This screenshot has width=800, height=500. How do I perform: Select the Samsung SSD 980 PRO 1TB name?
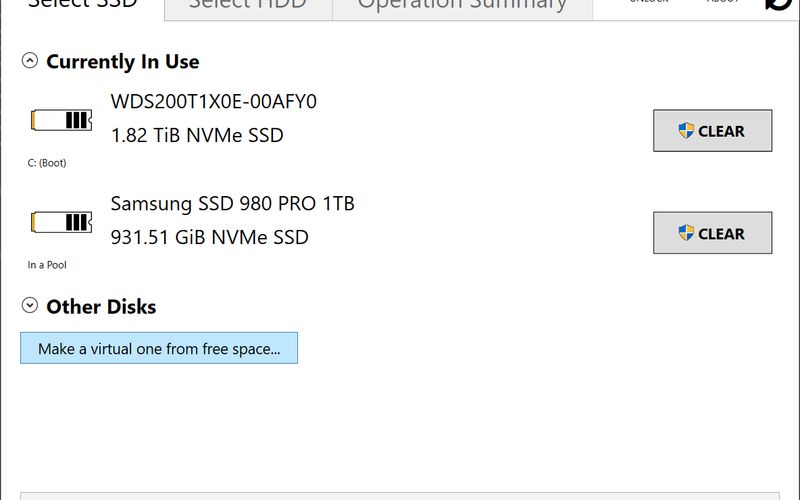click(232, 204)
